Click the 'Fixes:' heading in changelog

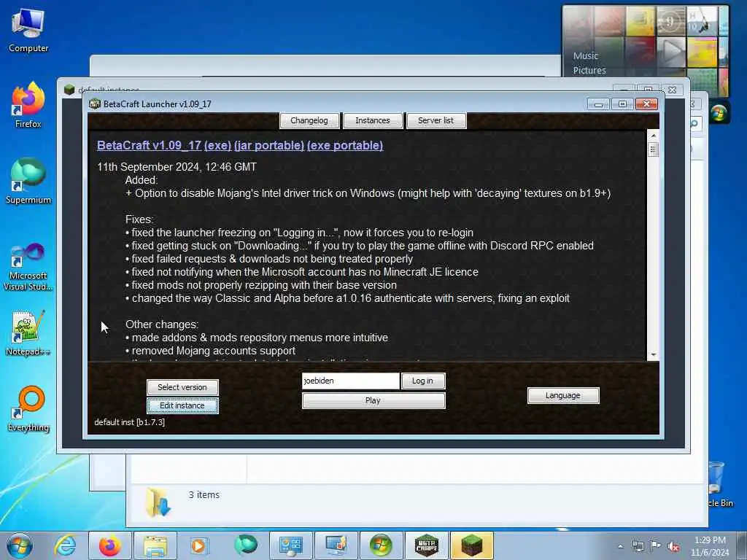click(139, 219)
